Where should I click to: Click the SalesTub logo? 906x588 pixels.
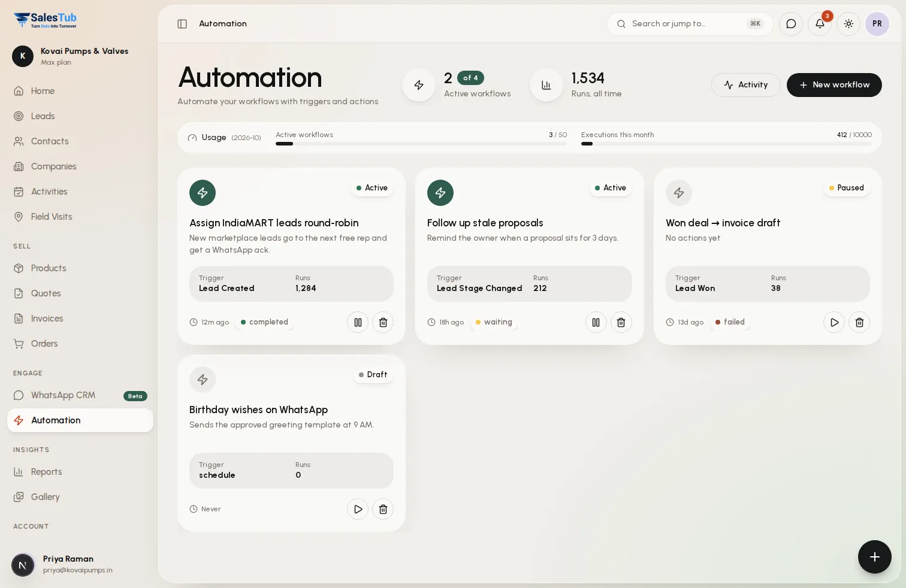(x=45, y=20)
